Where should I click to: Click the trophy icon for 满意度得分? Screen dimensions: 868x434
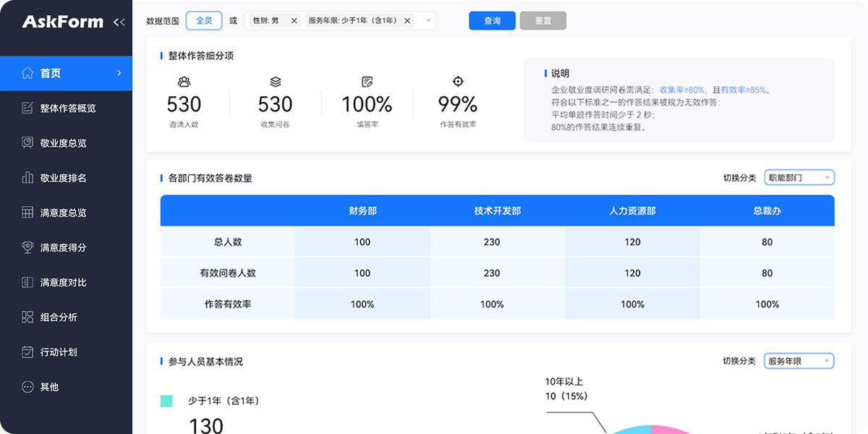(27, 247)
